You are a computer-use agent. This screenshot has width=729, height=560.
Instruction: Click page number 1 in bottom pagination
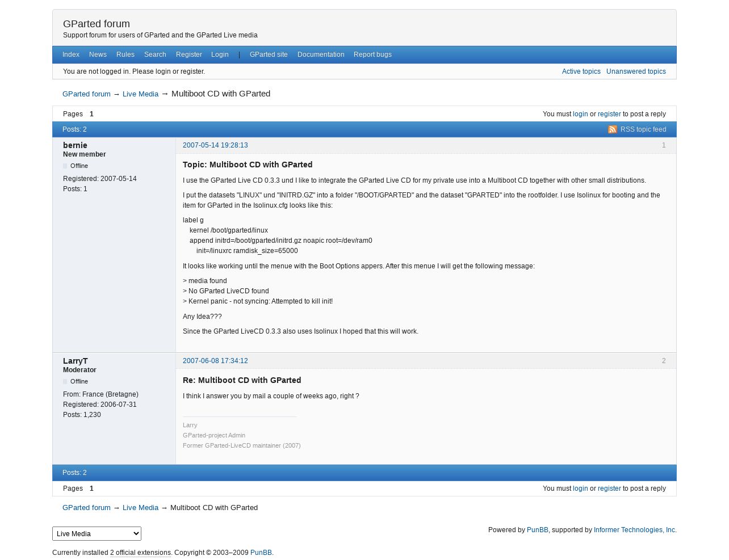click(x=91, y=489)
